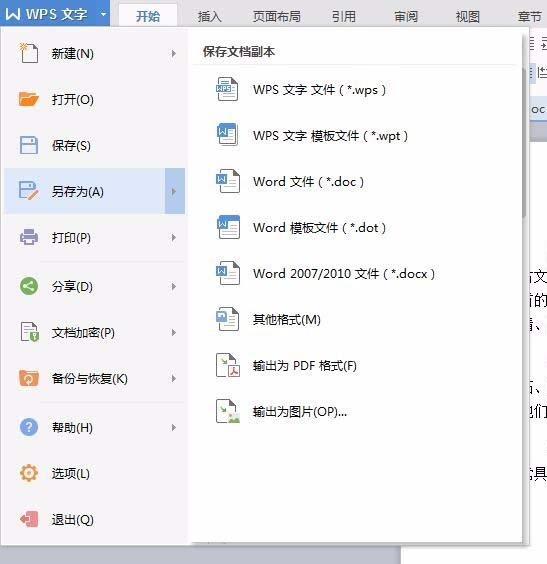The height and width of the screenshot is (564, 547).
Task: Click the Print printer icon
Action: pos(29,237)
